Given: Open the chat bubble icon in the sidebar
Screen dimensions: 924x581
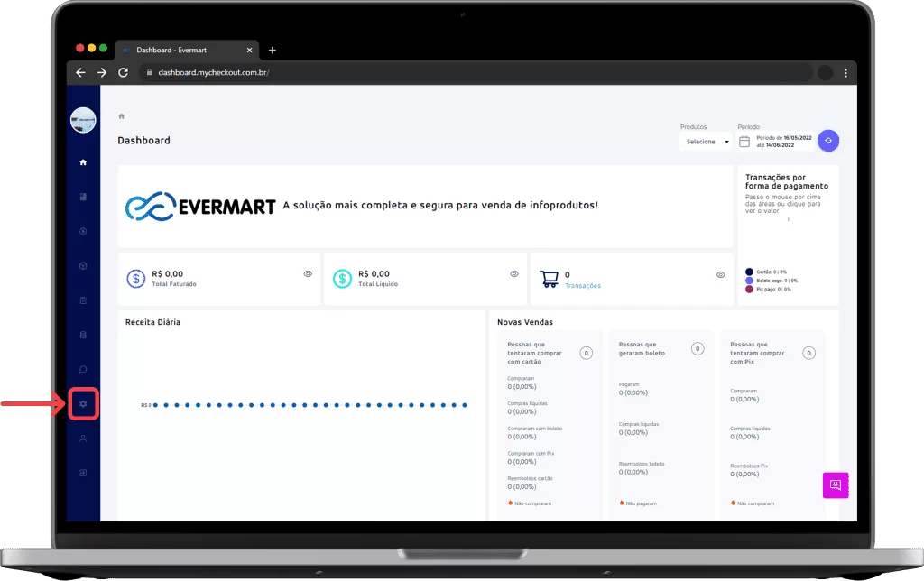Looking at the screenshot, I should click(x=82, y=369).
